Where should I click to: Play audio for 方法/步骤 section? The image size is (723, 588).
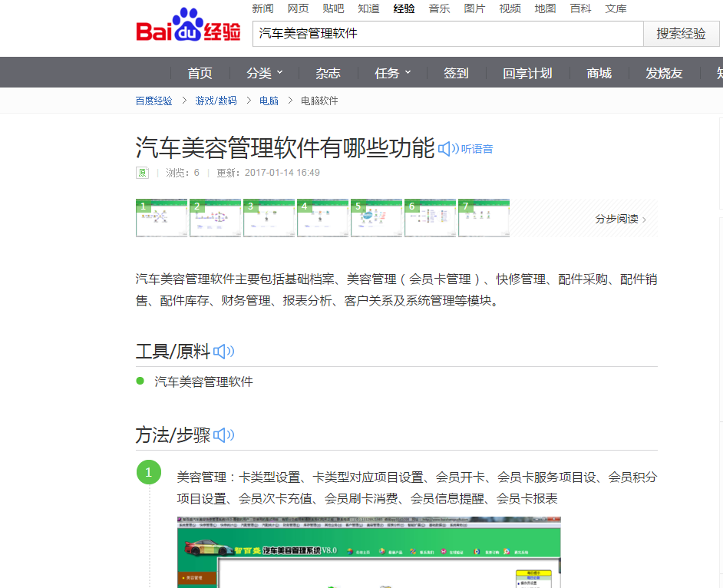coord(223,435)
